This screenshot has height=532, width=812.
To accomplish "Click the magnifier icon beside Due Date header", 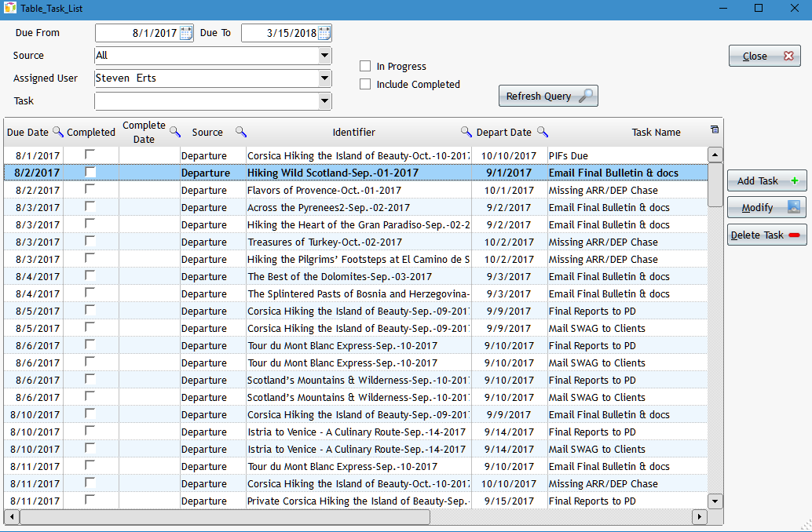I will (58, 132).
